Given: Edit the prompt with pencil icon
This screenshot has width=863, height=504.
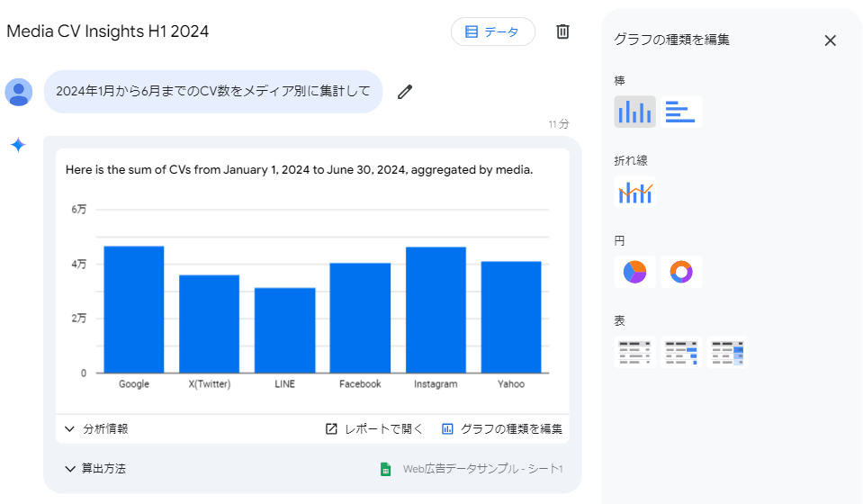Looking at the screenshot, I should click(405, 91).
